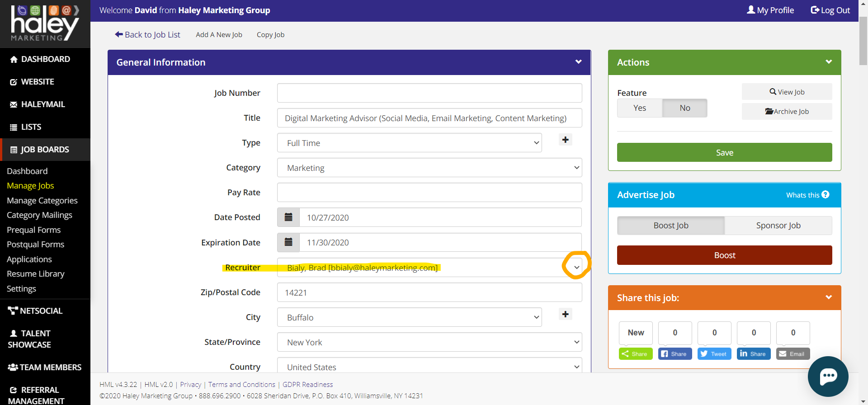This screenshot has height=405, width=868.
Task: Open WEBSITE in sidebar
Action: click(x=45, y=82)
